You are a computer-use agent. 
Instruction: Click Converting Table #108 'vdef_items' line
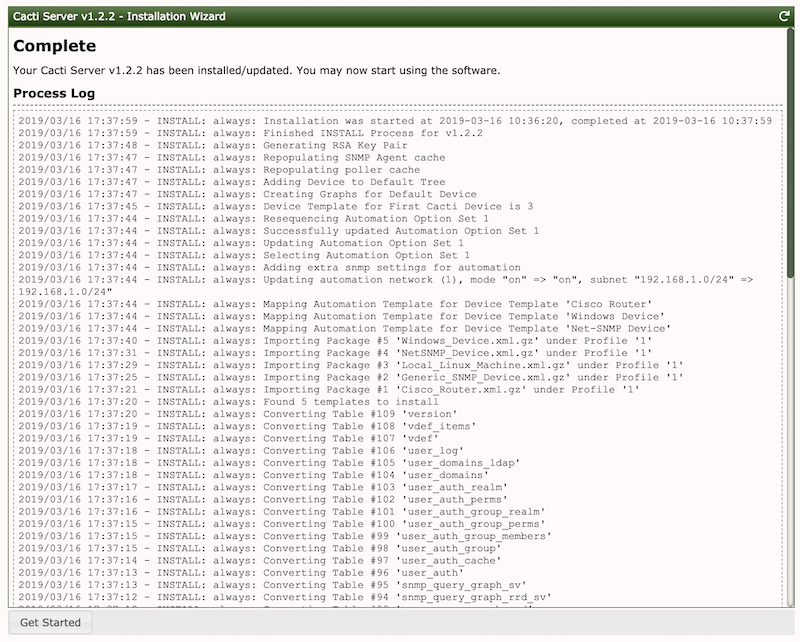tap(247, 427)
